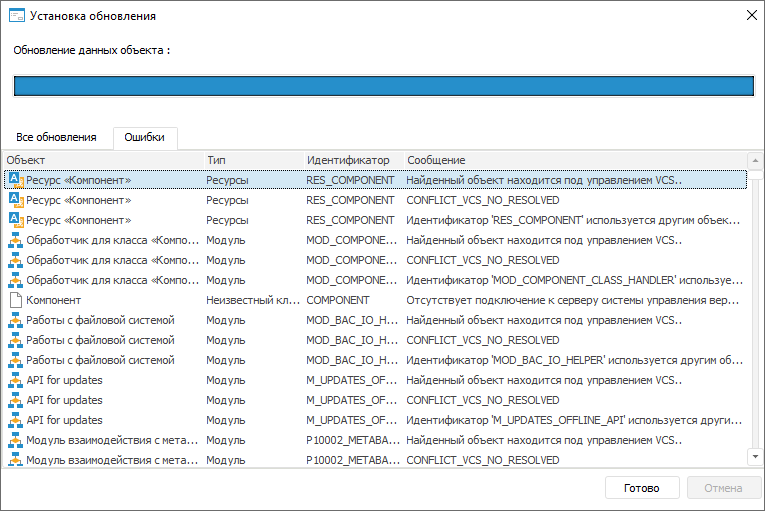Close the Установка обновления dialog
The height and width of the screenshot is (511, 765).
pyautogui.click(x=749, y=16)
